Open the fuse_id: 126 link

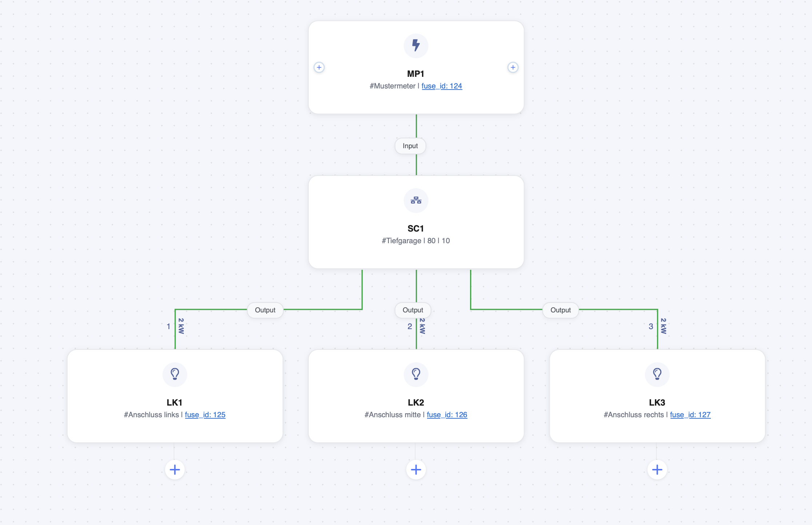(447, 415)
